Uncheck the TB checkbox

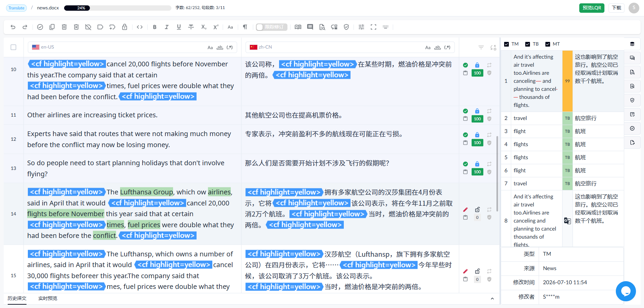point(528,44)
